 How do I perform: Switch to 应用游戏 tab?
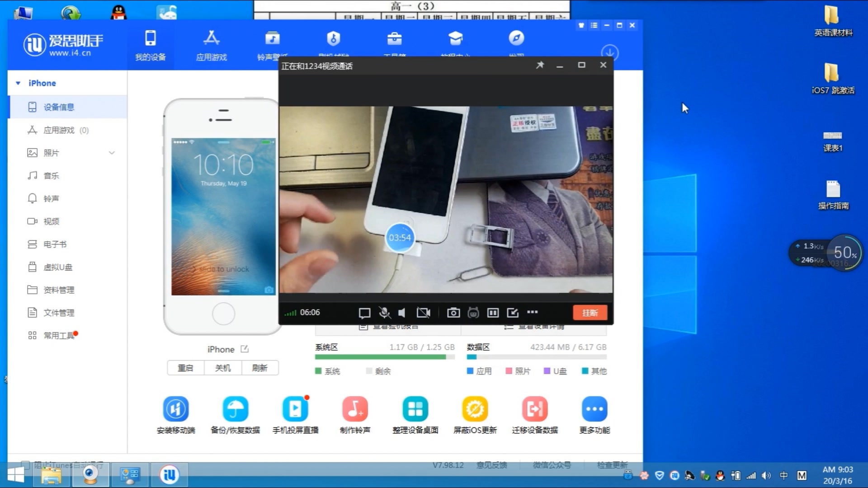(211, 45)
